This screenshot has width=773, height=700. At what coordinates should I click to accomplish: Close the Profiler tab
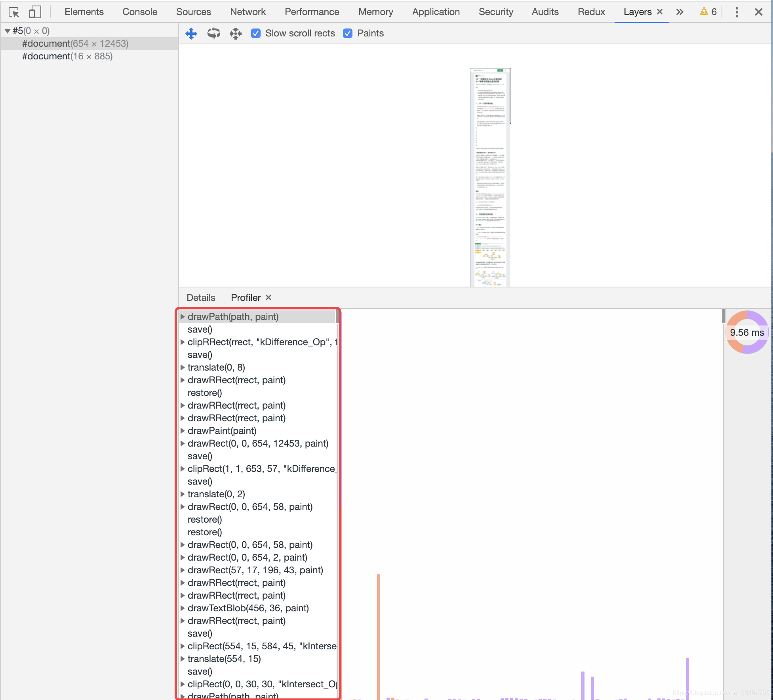(x=268, y=298)
